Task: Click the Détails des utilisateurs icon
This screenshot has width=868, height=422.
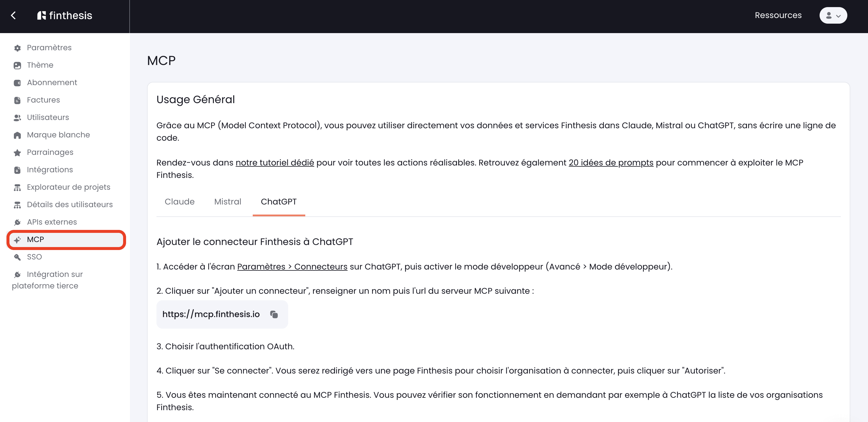Action: pyautogui.click(x=17, y=205)
